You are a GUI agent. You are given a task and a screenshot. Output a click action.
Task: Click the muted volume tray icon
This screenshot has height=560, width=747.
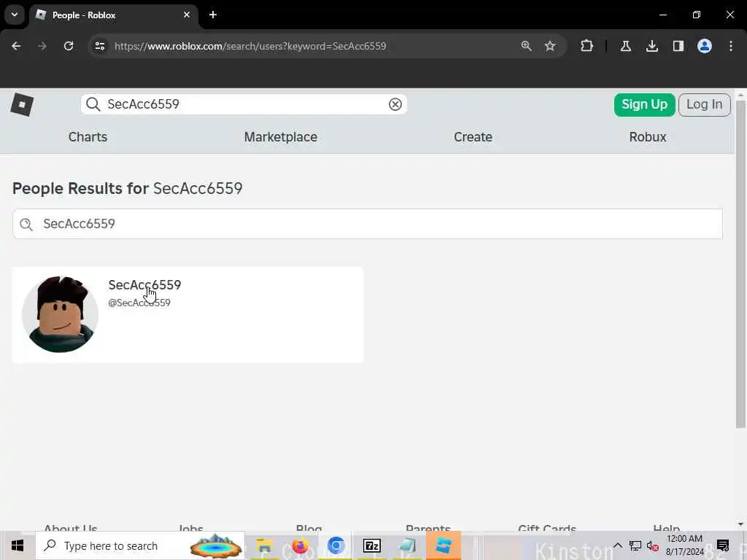(653, 545)
